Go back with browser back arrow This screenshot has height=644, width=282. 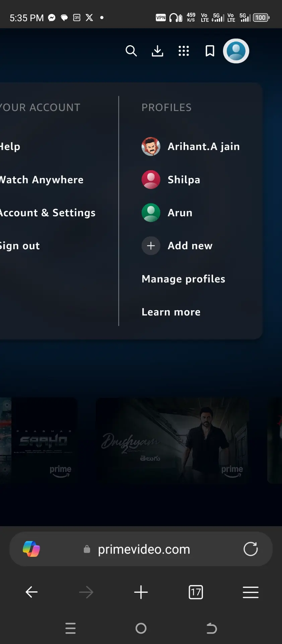tap(31, 592)
